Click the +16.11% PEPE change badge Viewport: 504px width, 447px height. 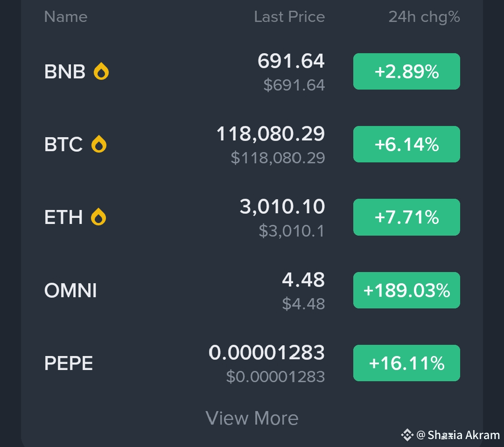[406, 363]
